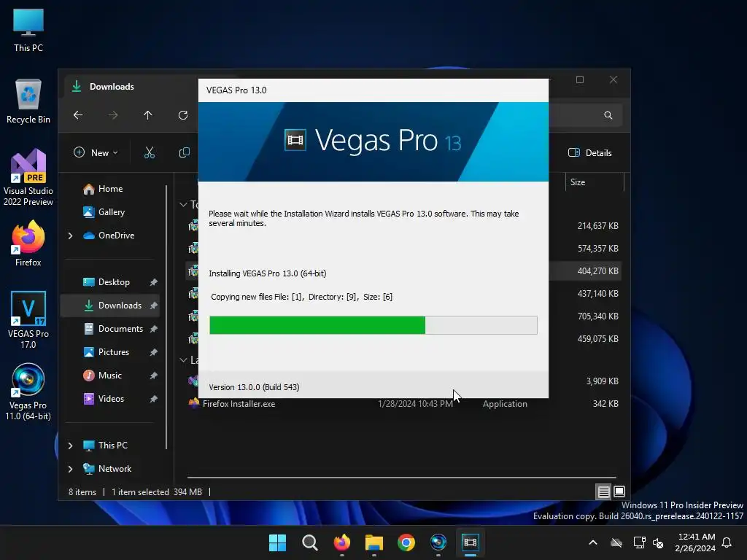
Task: Open Google Chrome from the taskbar
Action: 406,542
